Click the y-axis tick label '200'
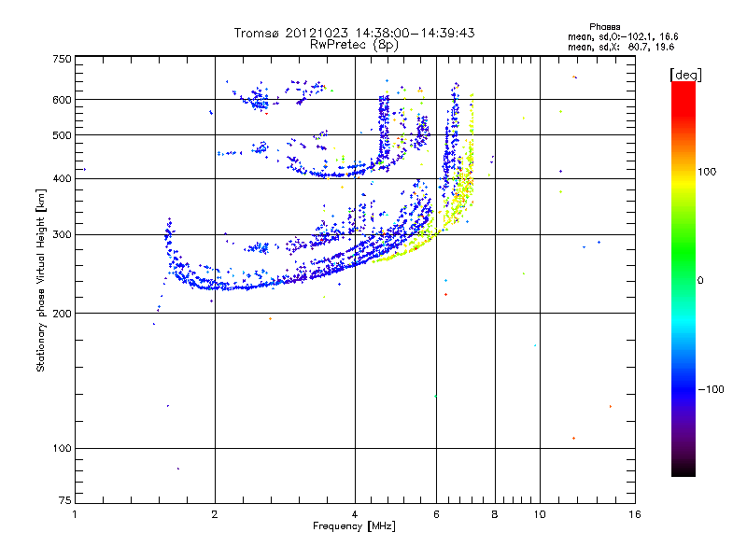747x560 pixels. (62, 314)
